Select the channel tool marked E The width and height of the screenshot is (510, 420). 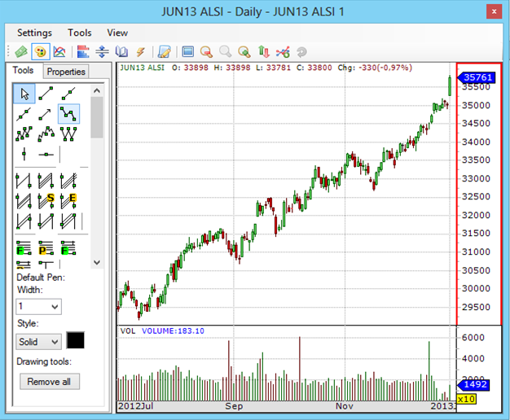pyautogui.click(x=68, y=199)
